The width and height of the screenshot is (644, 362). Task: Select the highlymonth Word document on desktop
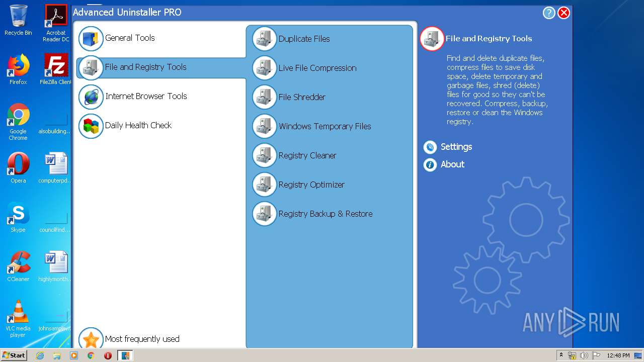tap(56, 266)
